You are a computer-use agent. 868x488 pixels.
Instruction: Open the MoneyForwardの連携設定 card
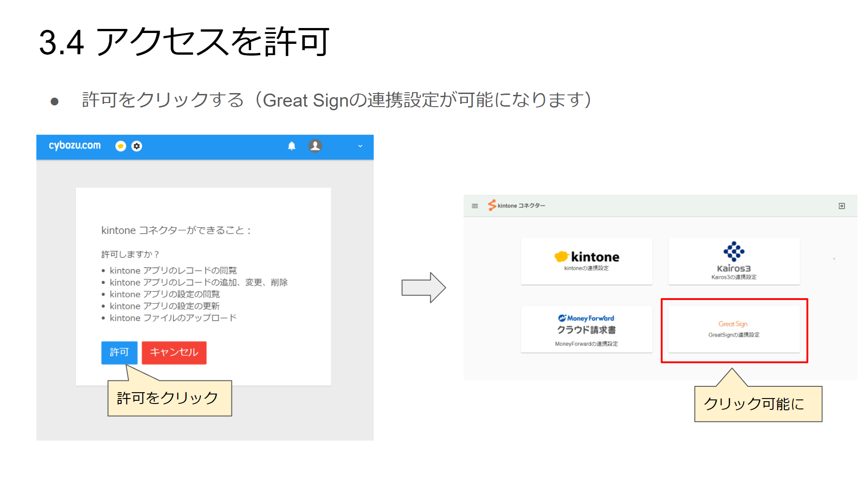pyautogui.click(x=586, y=329)
